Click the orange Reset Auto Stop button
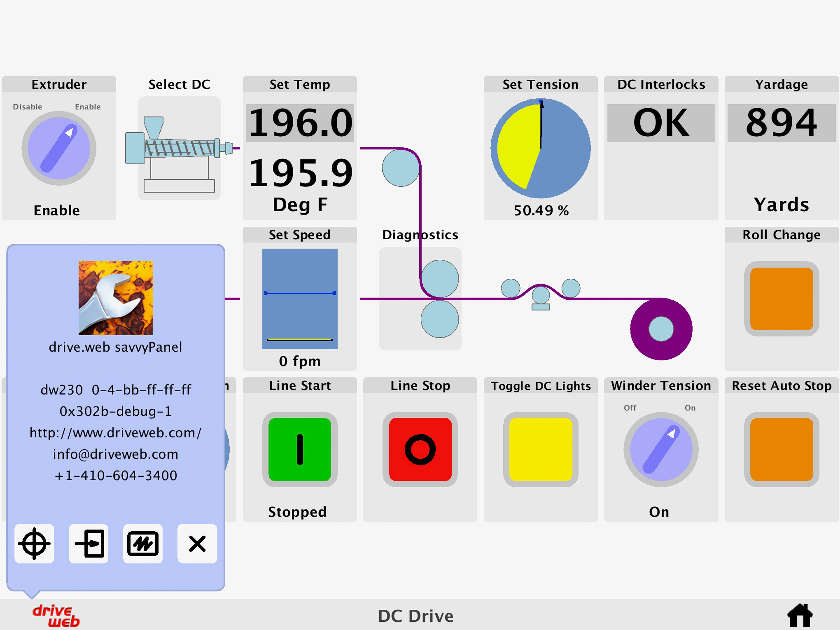This screenshot has height=630, width=840. (782, 449)
